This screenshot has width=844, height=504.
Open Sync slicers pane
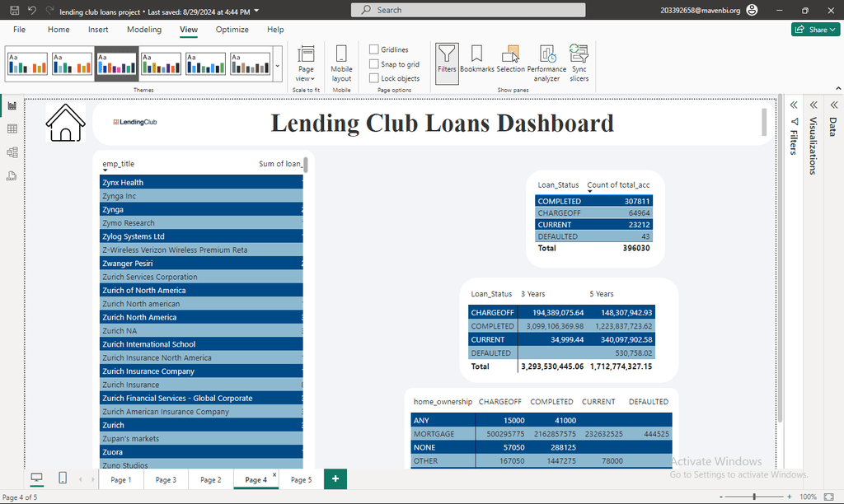point(579,63)
